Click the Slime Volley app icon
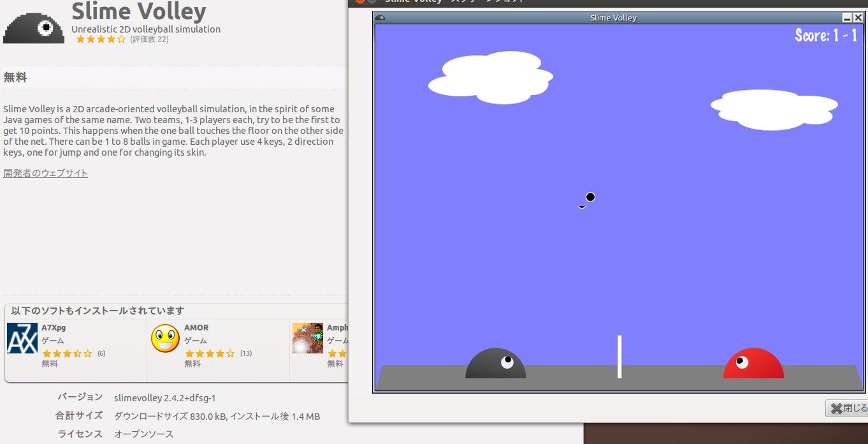The image size is (868, 444). point(34,28)
